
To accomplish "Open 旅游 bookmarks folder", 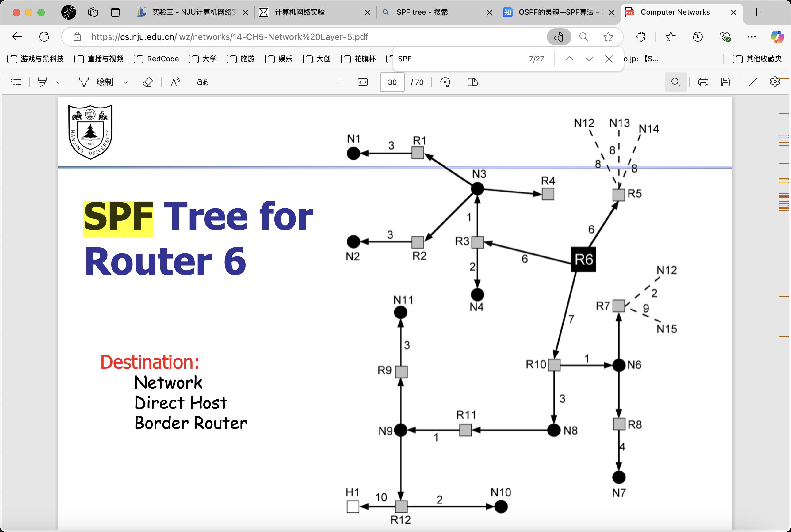I will click(x=241, y=59).
